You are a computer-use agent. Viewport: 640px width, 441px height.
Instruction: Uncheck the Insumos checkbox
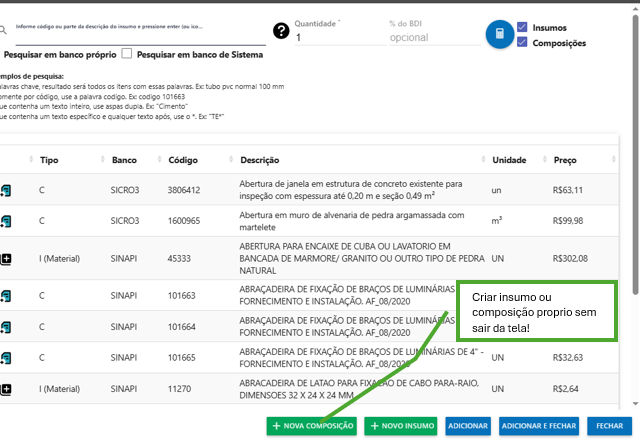pos(522,27)
